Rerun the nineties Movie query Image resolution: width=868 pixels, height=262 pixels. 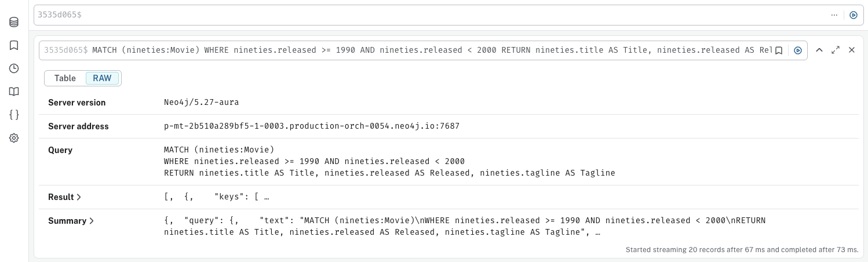tap(797, 50)
